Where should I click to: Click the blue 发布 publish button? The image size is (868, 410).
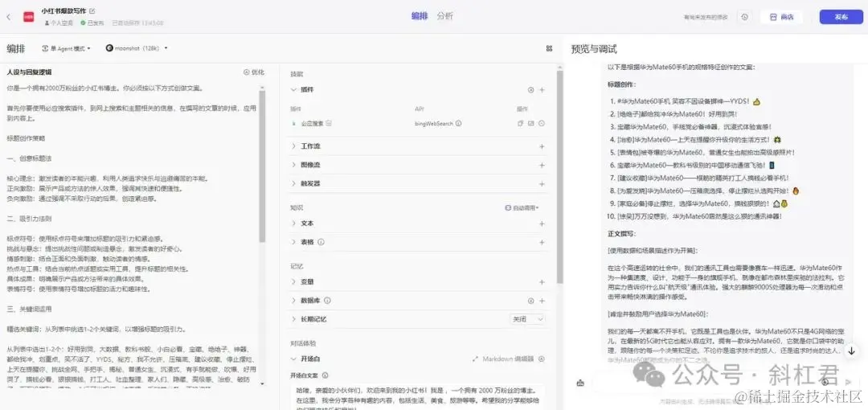pos(841,17)
